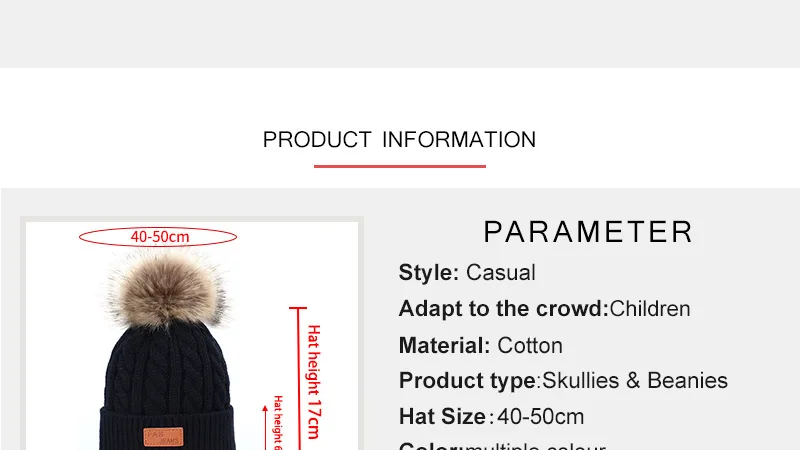This screenshot has width=800, height=450.
Task: Click the Hat Size label
Action: [442, 416]
